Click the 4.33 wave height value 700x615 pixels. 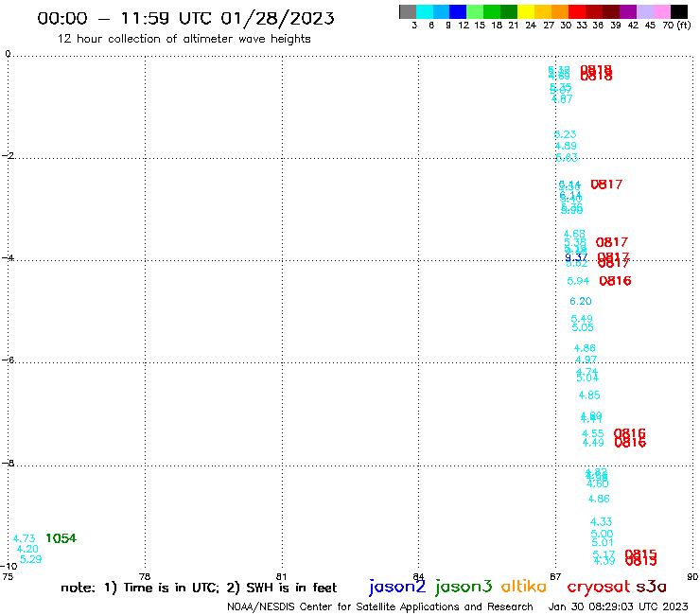coord(602,522)
